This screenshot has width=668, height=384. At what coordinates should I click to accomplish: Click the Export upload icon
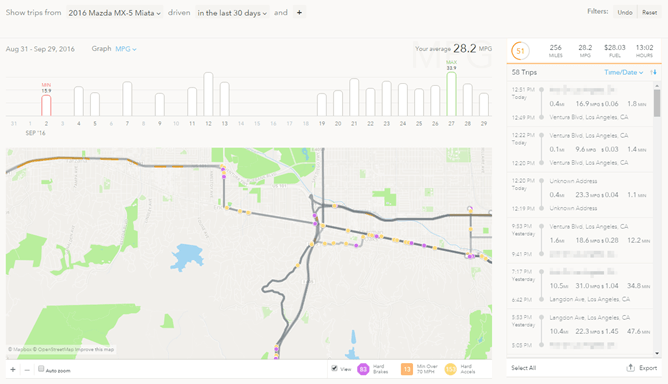631,367
